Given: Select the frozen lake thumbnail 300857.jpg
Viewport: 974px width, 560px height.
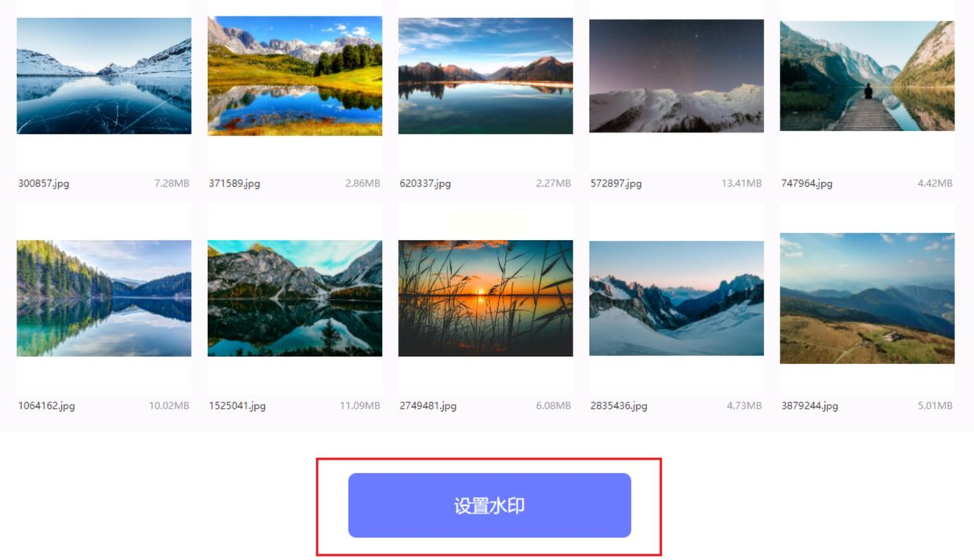Looking at the screenshot, I should [104, 76].
